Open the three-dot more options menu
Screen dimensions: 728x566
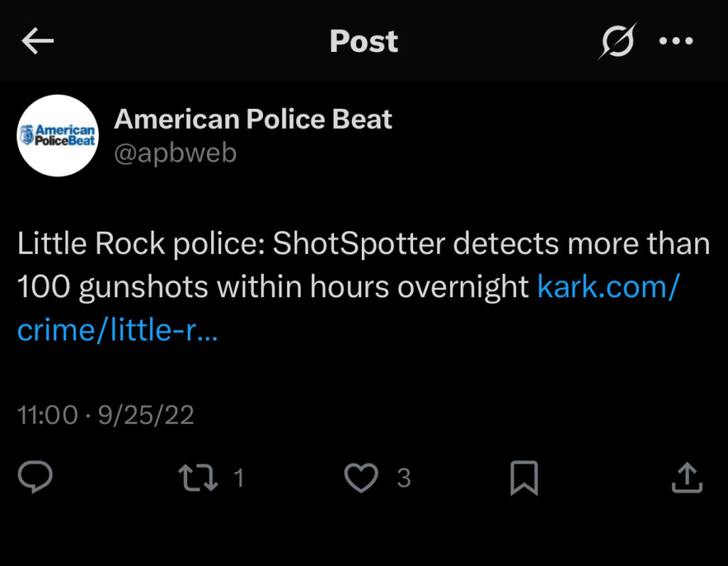(675, 42)
